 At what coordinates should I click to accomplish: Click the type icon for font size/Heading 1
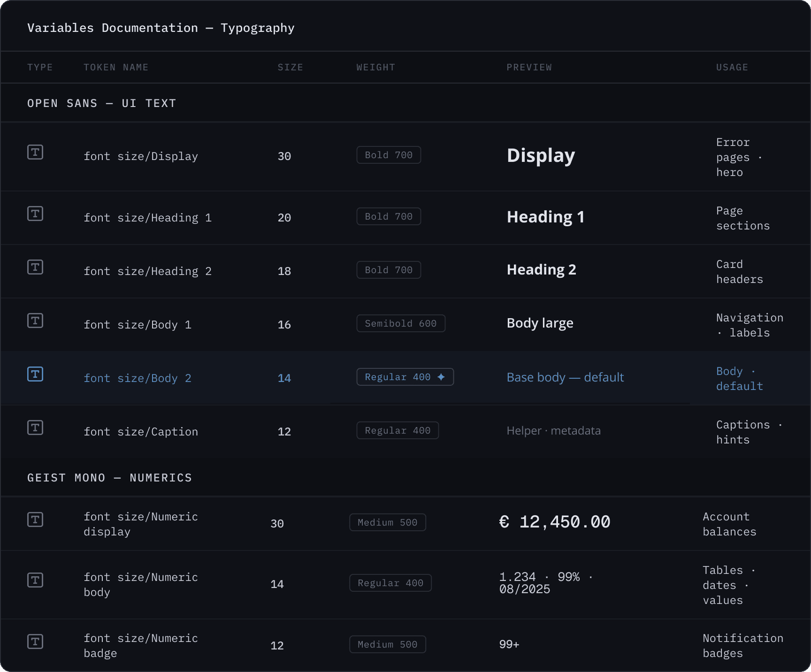pos(35,214)
